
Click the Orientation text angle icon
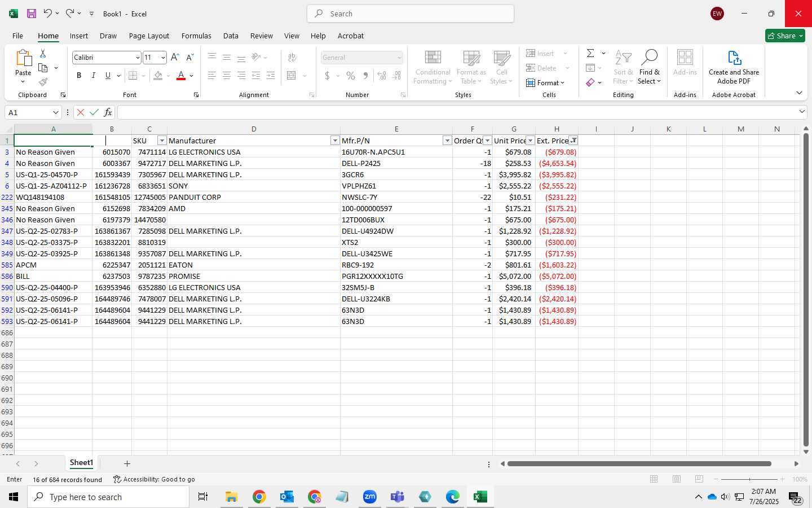tap(257, 57)
